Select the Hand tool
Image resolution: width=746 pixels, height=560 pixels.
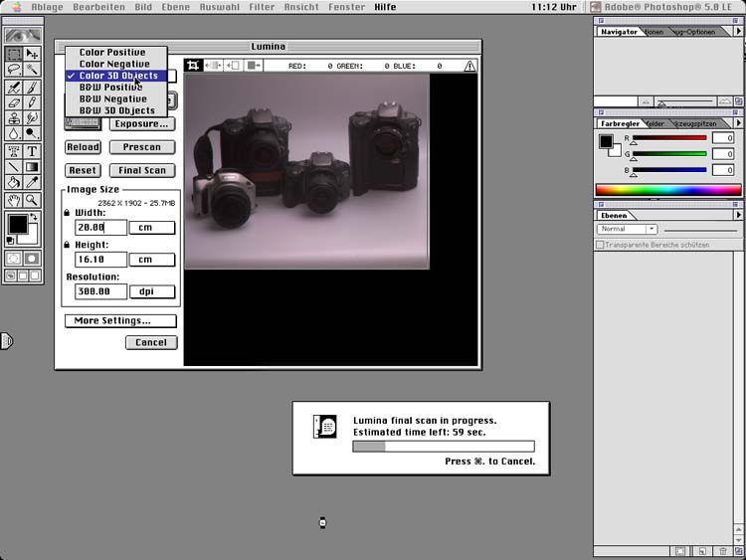[14, 199]
